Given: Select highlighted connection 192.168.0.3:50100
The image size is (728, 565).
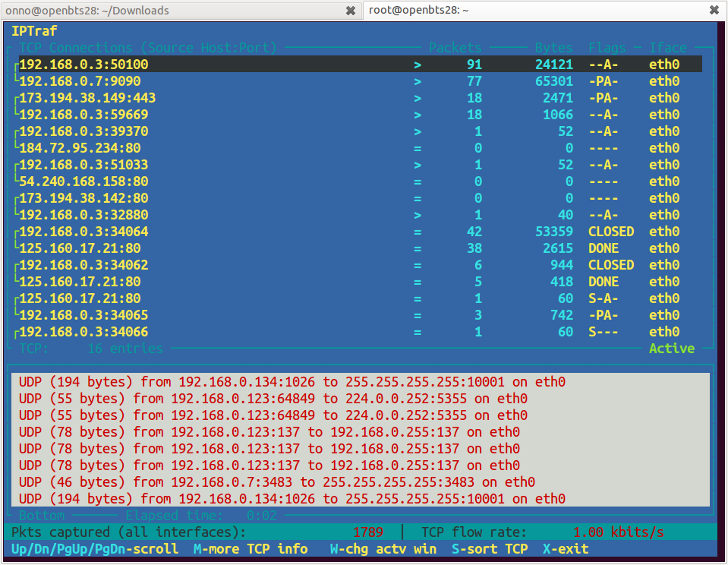Looking at the screenshot, I should click(x=84, y=65).
